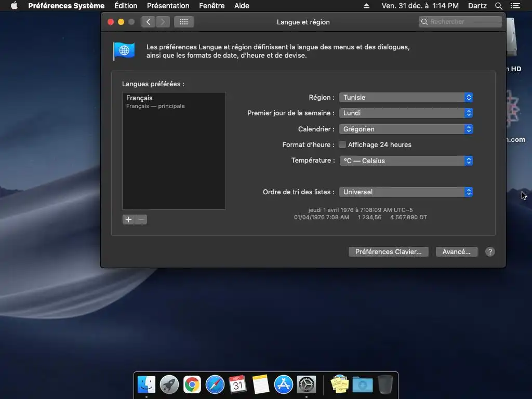Open the Présentation menu
Screen dimensions: 532x399
coord(168,6)
